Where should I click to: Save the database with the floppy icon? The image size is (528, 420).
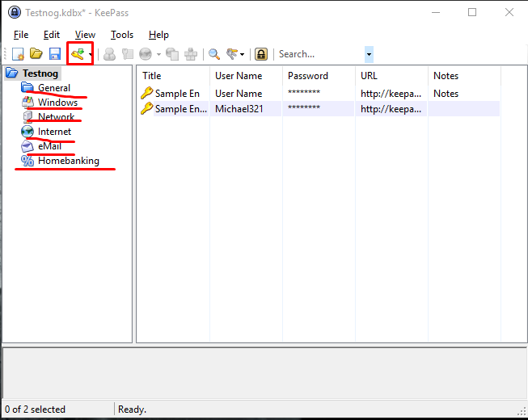54,54
